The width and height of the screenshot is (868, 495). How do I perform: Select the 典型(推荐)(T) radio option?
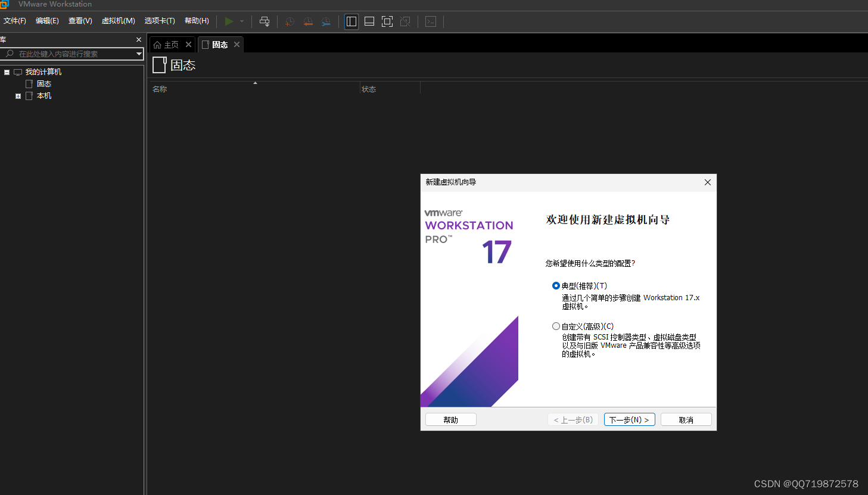point(556,286)
